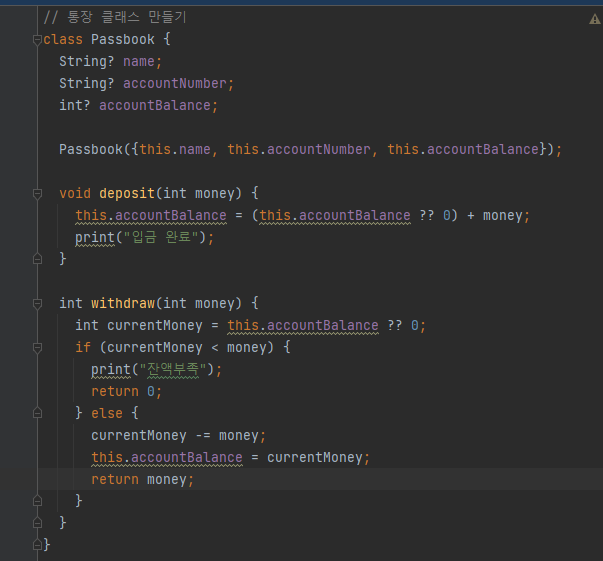The image size is (603, 561).
Task: Collapse the deposit method fold marker
Action: (37, 194)
